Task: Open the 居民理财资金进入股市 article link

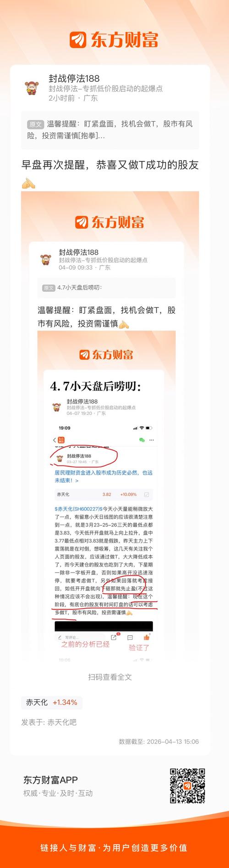Action: coord(104,477)
